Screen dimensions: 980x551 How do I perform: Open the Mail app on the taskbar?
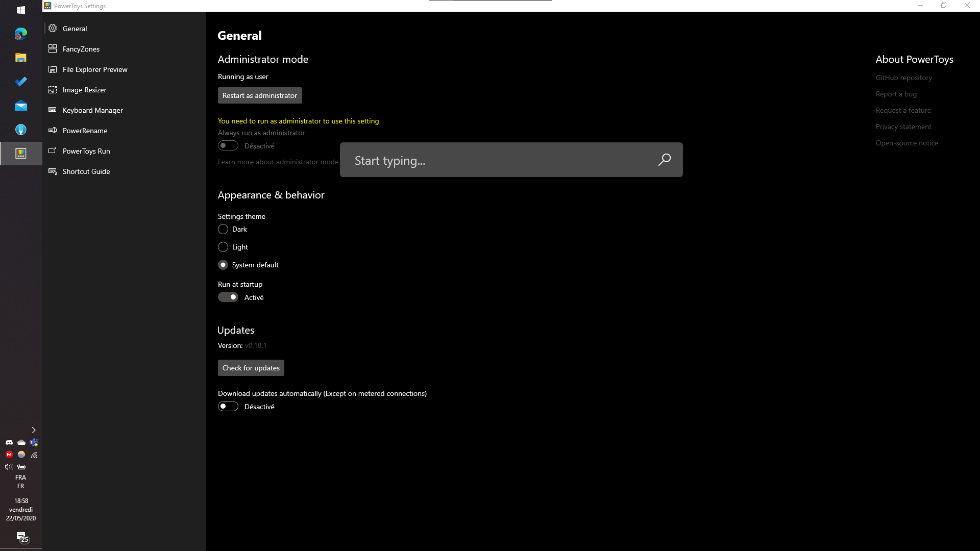point(21,106)
